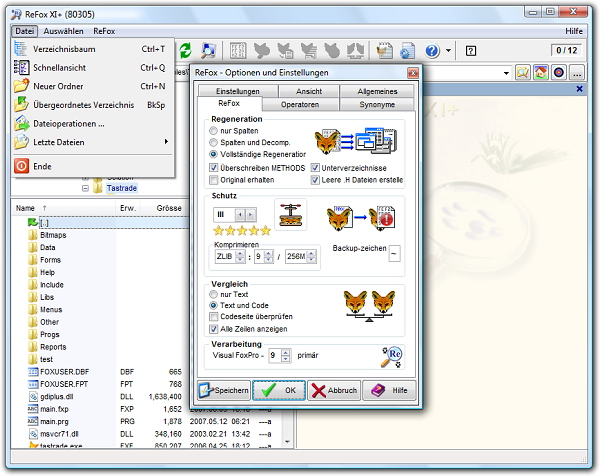The height and width of the screenshot is (476, 600).
Task: Toggle Unterverzeichnisse checkbox
Action: click(315, 168)
